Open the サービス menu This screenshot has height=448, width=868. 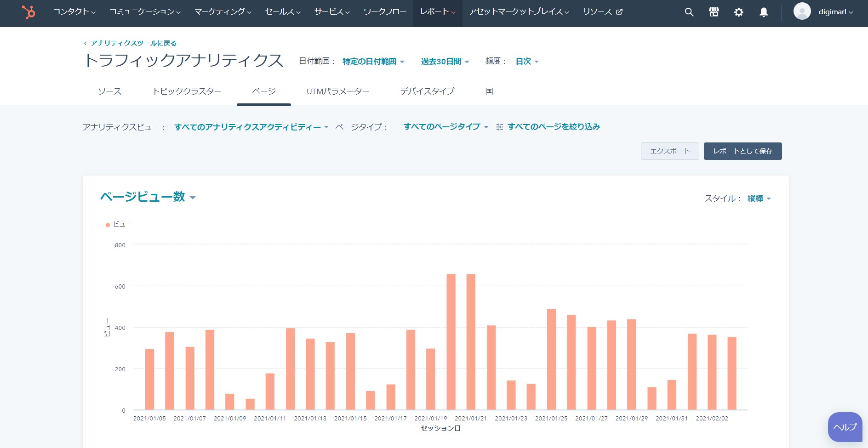coord(332,12)
